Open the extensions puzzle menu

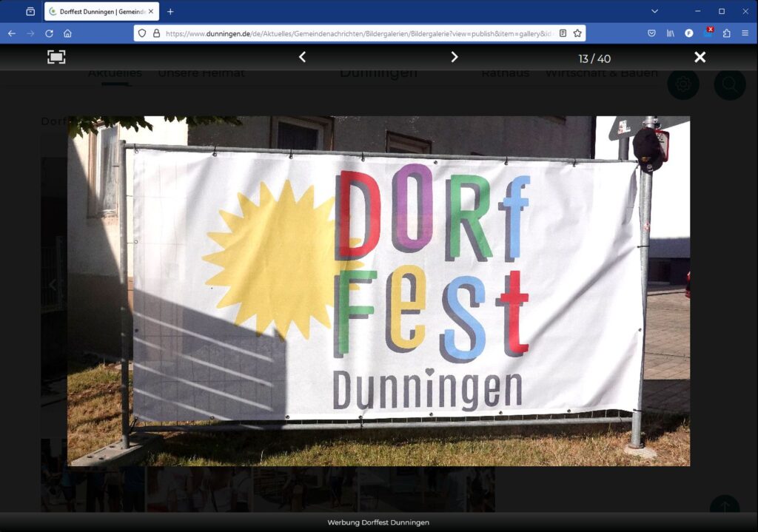coord(726,33)
